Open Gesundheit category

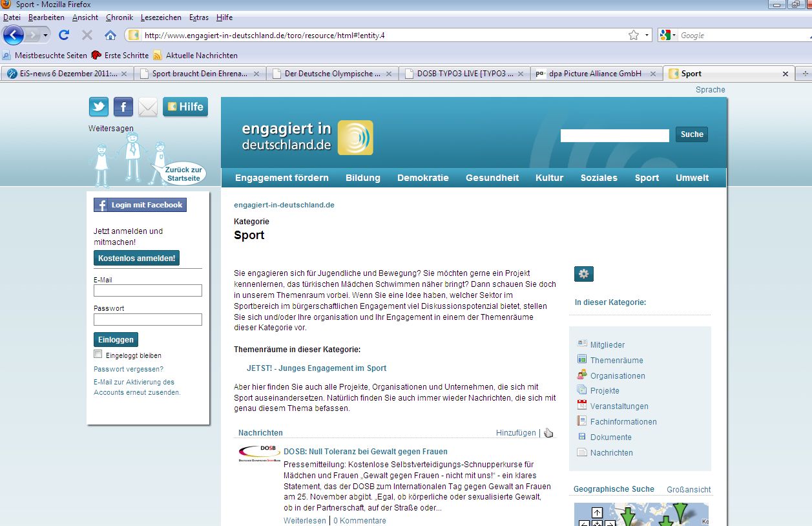pyautogui.click(x=492, y=178)
